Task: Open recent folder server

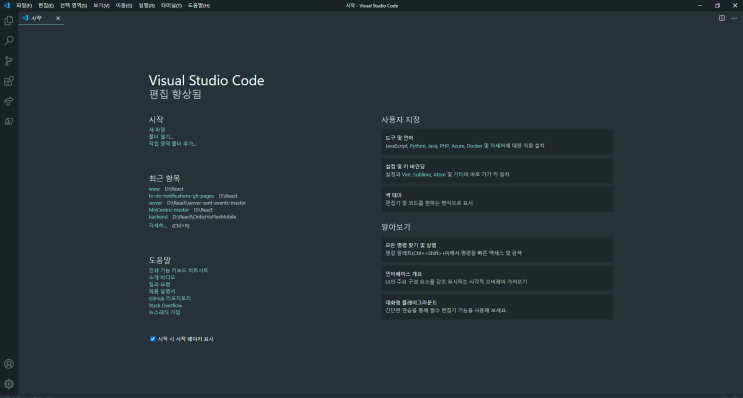Action: click(155, 203)
